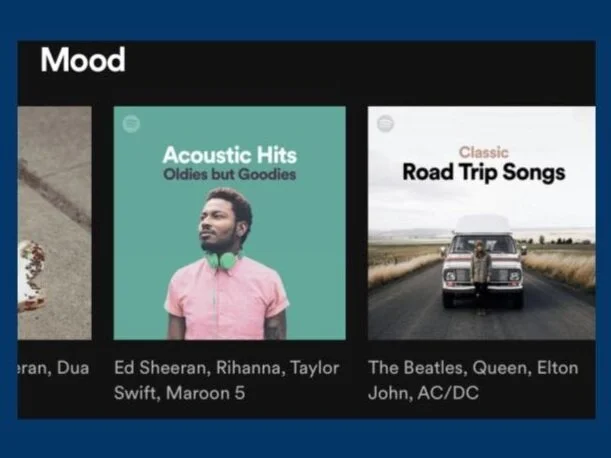The image size is (611, 458).
Task: Click the Mood section heading
Action: tap(83, 60)
